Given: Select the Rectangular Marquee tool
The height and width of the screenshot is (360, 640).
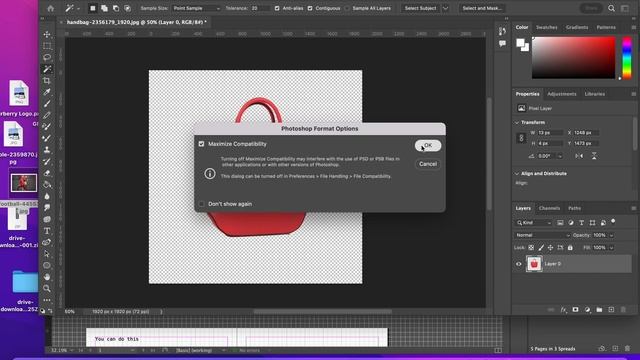Looking at the screenshot, I should (47, 46).
